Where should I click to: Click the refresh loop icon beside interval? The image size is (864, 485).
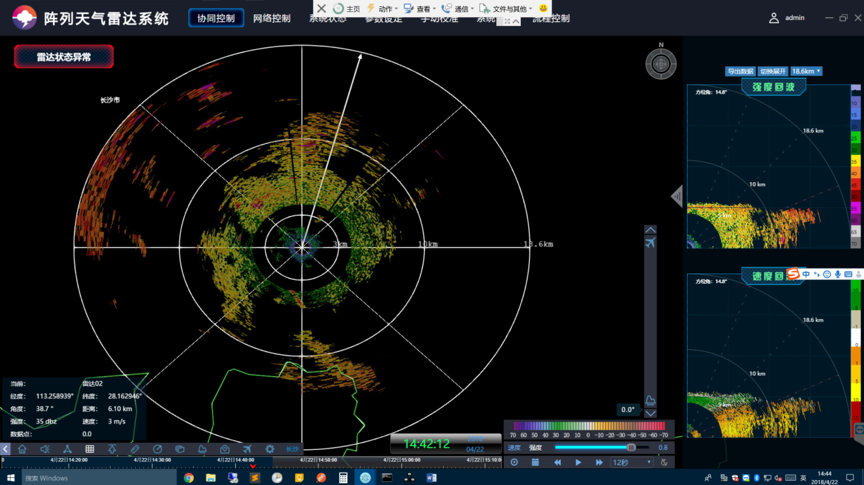pyautogui.click(x=664, y=462)
